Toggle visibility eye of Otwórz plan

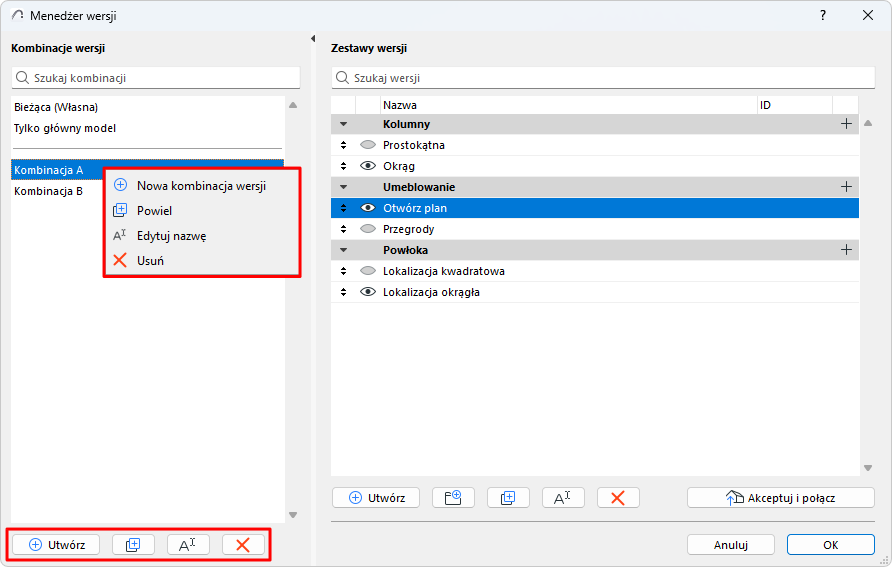pos(368,208)
